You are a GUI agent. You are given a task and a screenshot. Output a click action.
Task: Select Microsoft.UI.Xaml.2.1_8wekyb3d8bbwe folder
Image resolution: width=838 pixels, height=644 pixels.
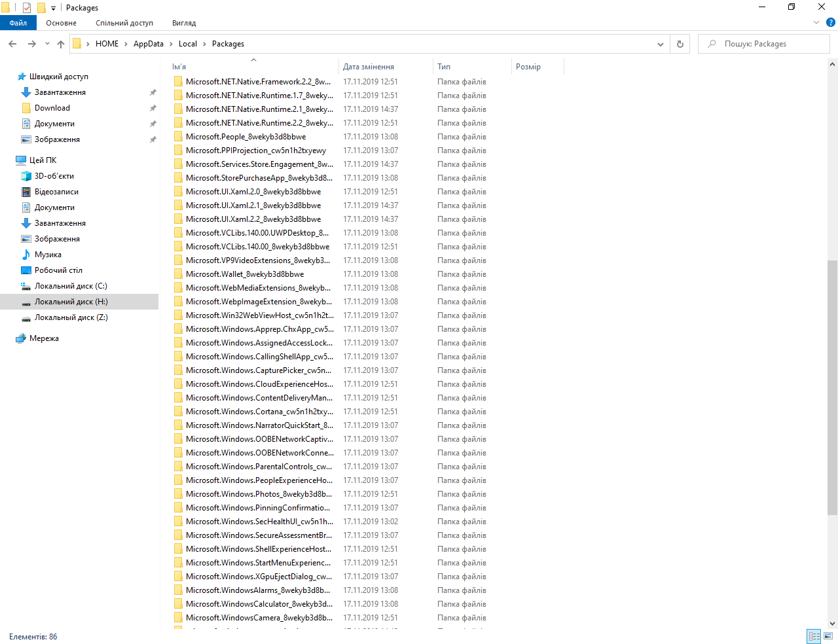253,206
